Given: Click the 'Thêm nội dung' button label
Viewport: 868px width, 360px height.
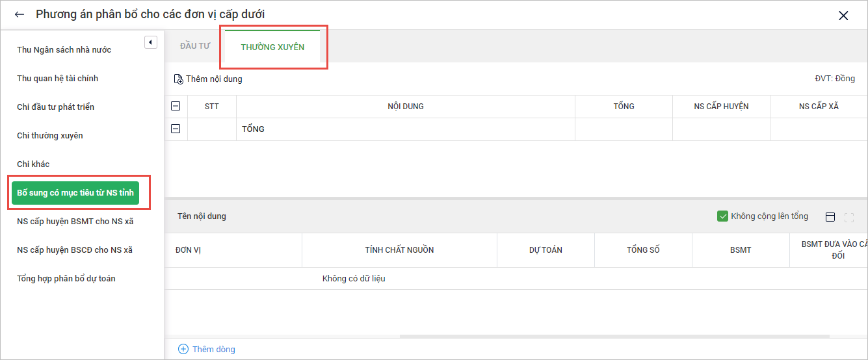Looking at the screenshot, I should pos(214,79).
